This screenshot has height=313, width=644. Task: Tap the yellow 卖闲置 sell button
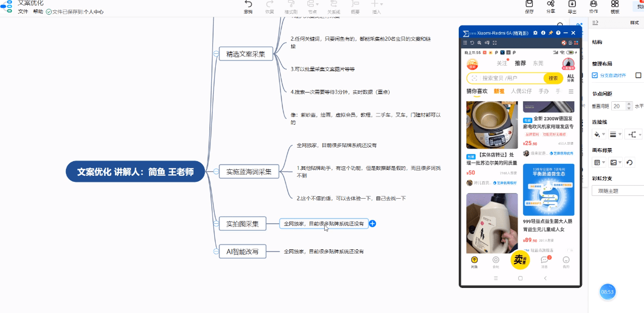click(x=520, y=260)
